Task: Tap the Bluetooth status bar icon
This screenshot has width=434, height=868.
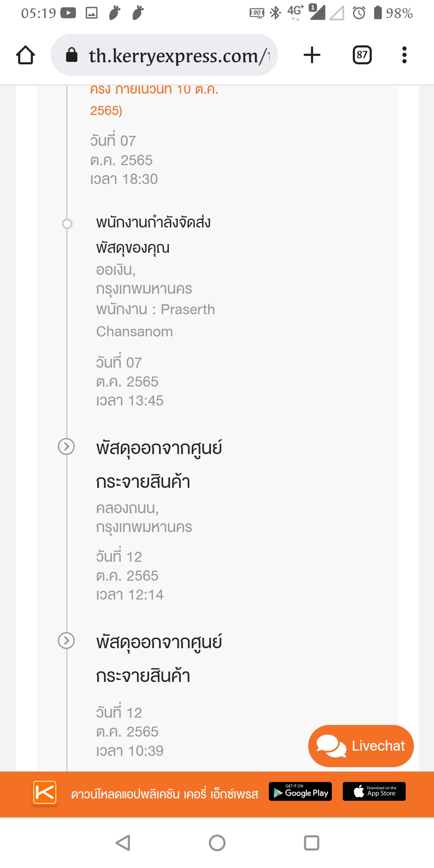Action: [275, 13]
